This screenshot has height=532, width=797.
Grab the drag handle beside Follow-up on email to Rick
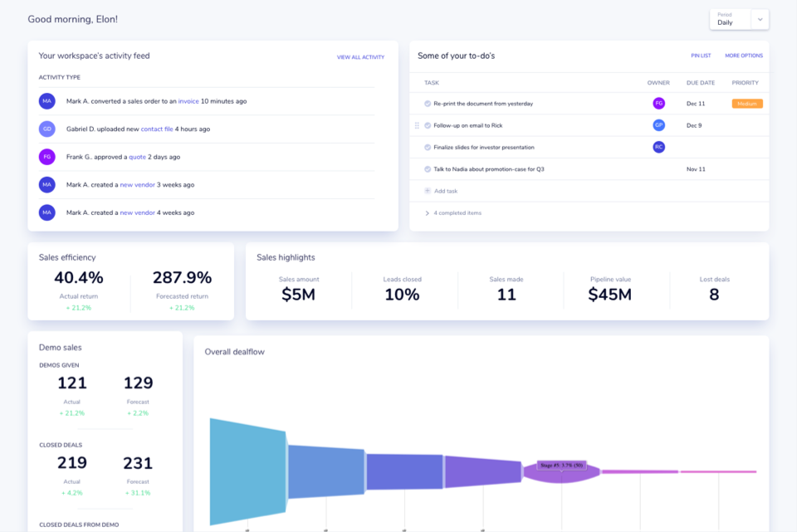[x=417, y=125]
